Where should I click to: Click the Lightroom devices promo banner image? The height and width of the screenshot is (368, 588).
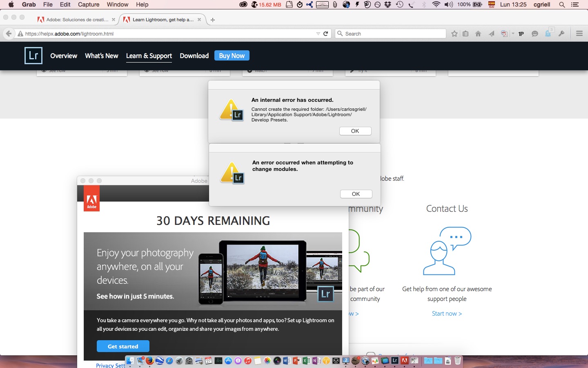pos(213,271)
